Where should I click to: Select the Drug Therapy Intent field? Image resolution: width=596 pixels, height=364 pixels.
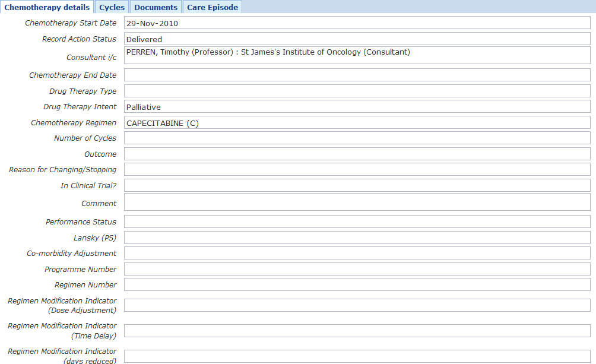[357, 107]
